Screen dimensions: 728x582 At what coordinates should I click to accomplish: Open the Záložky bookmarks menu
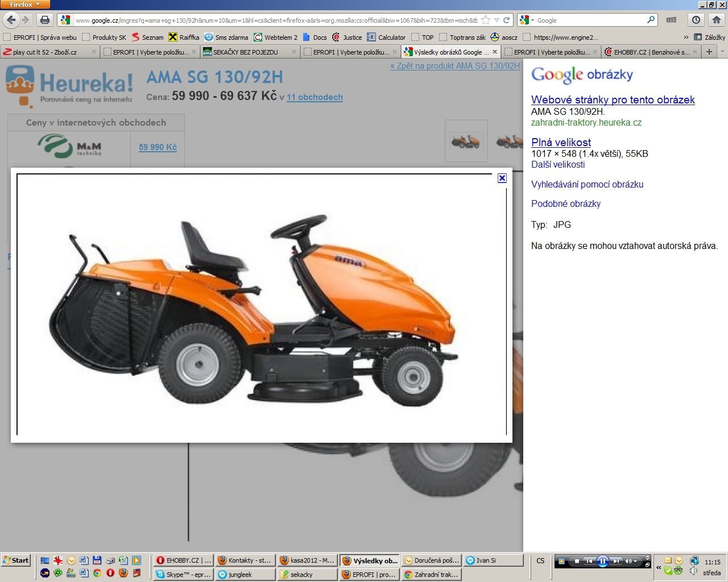[709, 37]
